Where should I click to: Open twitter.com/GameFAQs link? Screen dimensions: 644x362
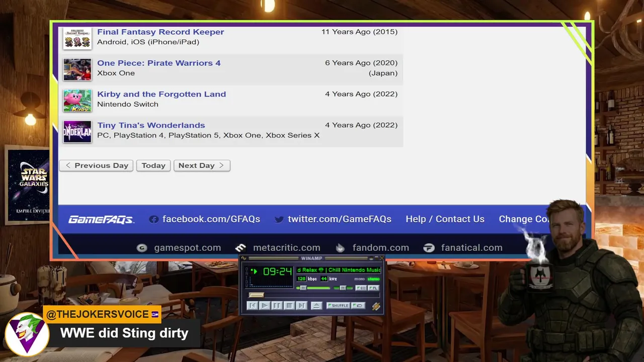340,219
